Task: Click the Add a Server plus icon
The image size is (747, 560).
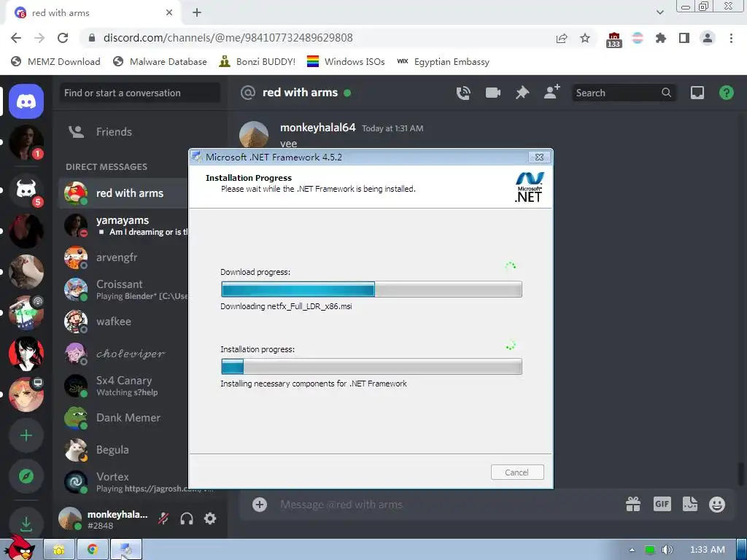Action: coord(26,435)
